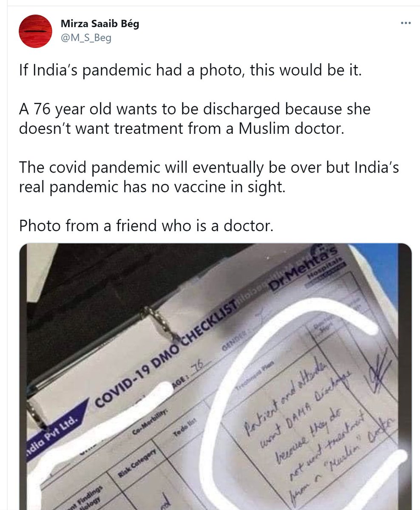
Task: Click the 'Photo from a friend who is a doctor' line
Action: (145, 226)
